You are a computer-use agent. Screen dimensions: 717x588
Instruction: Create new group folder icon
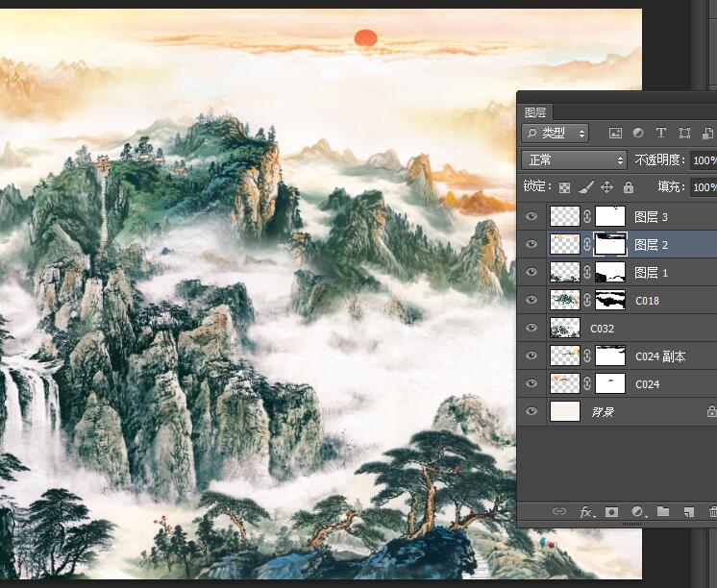(x=663, y=511)
